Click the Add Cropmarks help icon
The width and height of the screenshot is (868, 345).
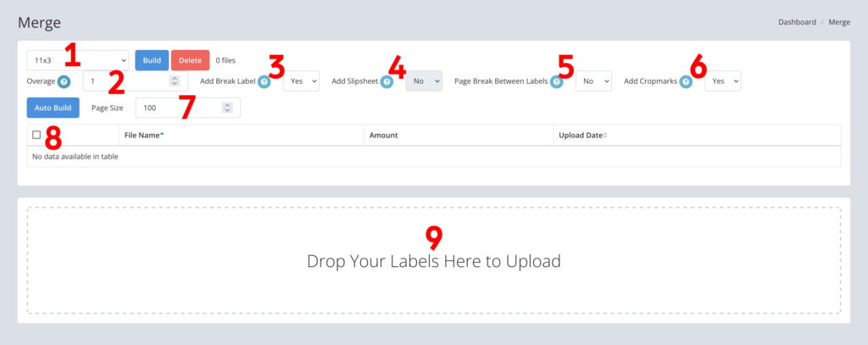click(x=686, y=81)
